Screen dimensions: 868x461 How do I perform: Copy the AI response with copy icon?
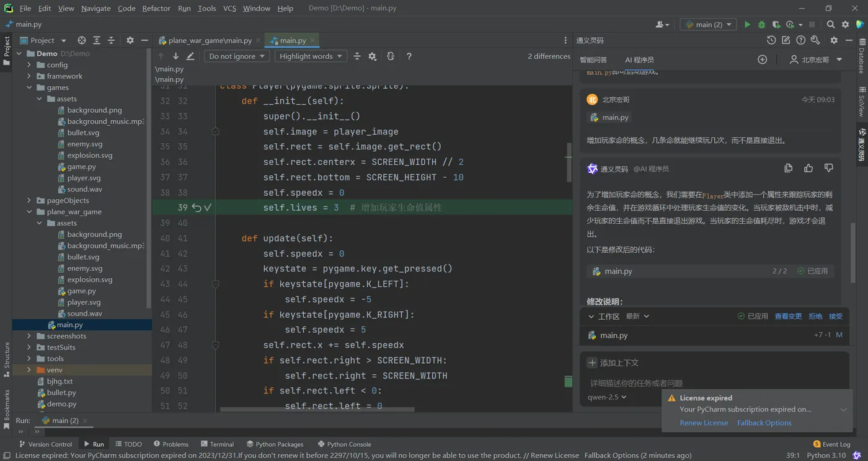(789, 168)
